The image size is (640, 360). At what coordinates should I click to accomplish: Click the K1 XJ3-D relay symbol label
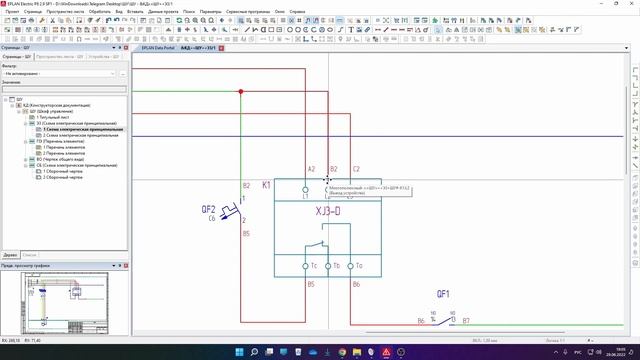(x=328, y=211)
